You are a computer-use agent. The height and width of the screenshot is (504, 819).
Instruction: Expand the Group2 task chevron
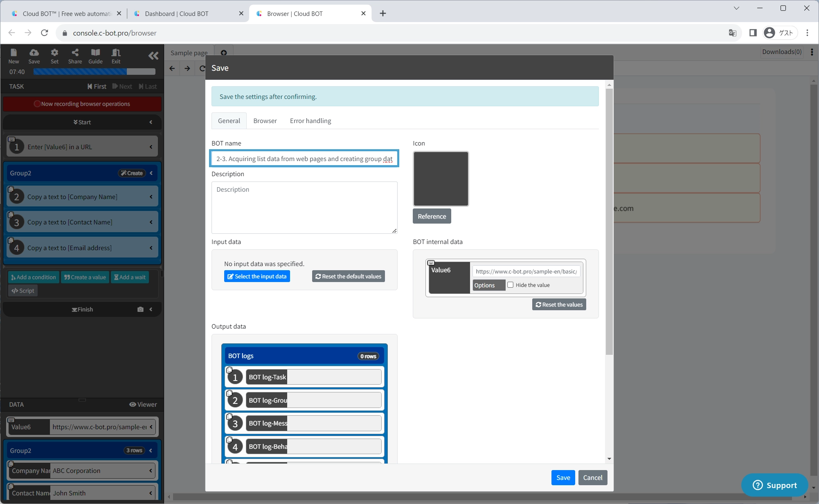click(151, 173)
